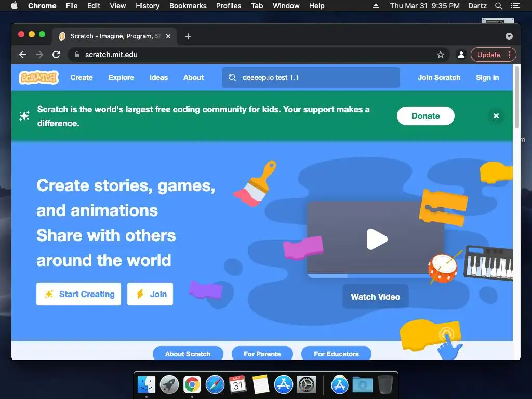The height and width of the screenshot is (399, 532).
Task: Click the Join button with lightning bolt
Action: click(150, 294)
